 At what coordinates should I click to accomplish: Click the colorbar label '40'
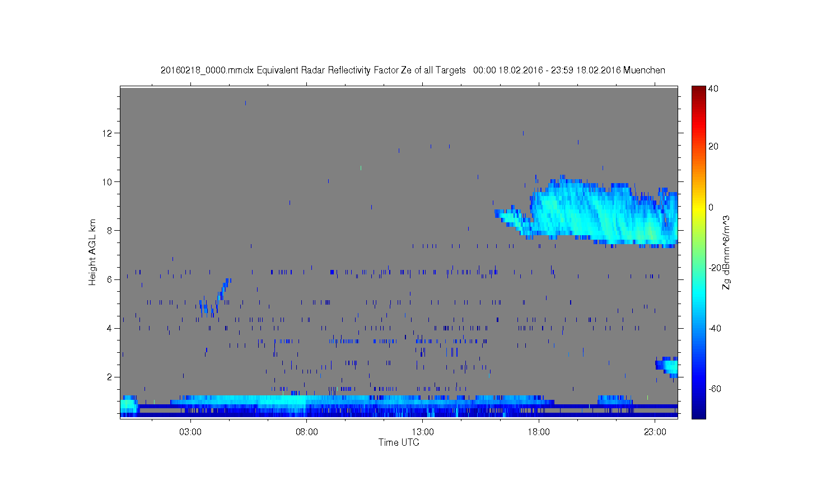(x=713, y=89)
